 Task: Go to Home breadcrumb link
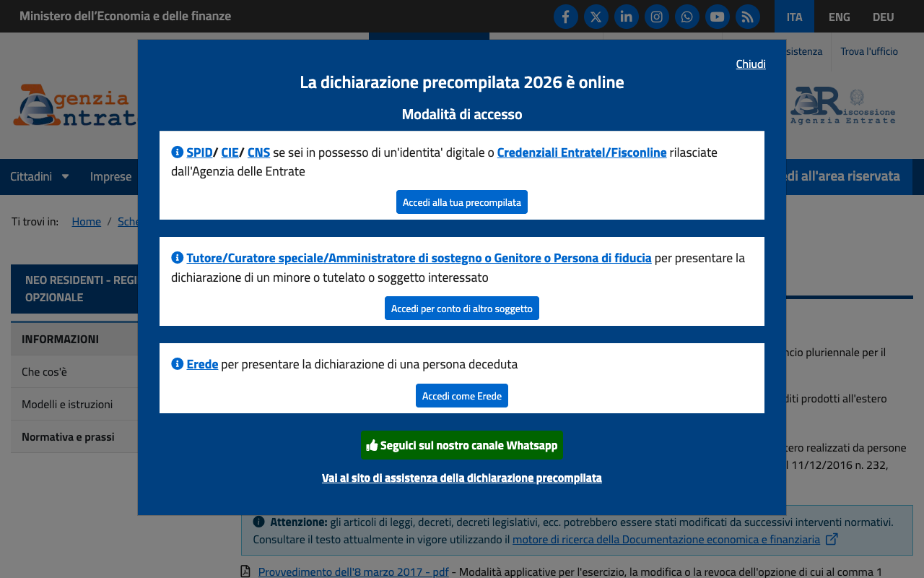(87, 221)
